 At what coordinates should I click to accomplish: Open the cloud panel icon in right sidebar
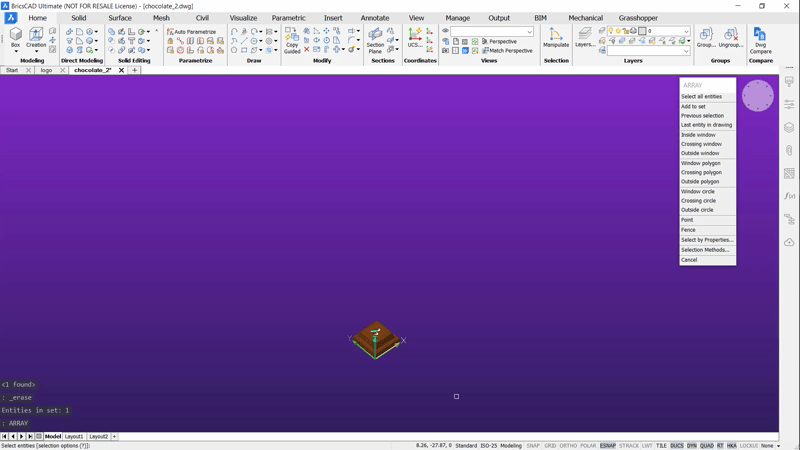coord(789,242)
